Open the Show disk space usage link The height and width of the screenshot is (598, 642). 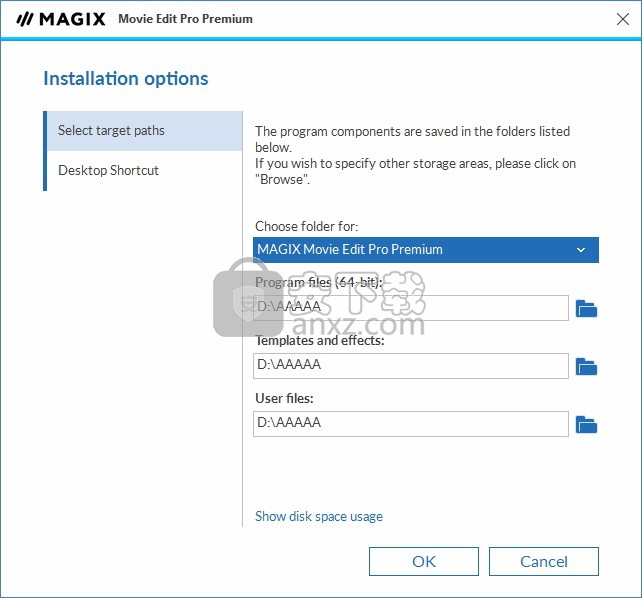coord(319,517)
